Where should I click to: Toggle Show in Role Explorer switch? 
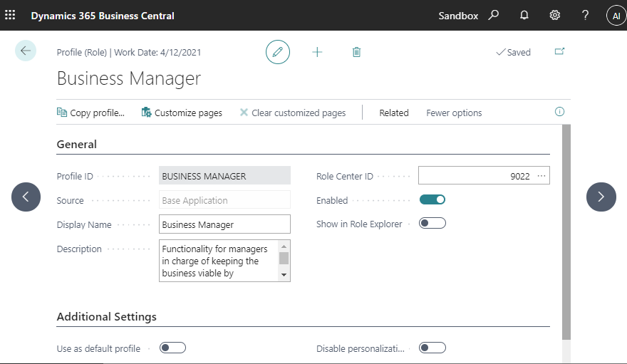(x=432, y=223)
